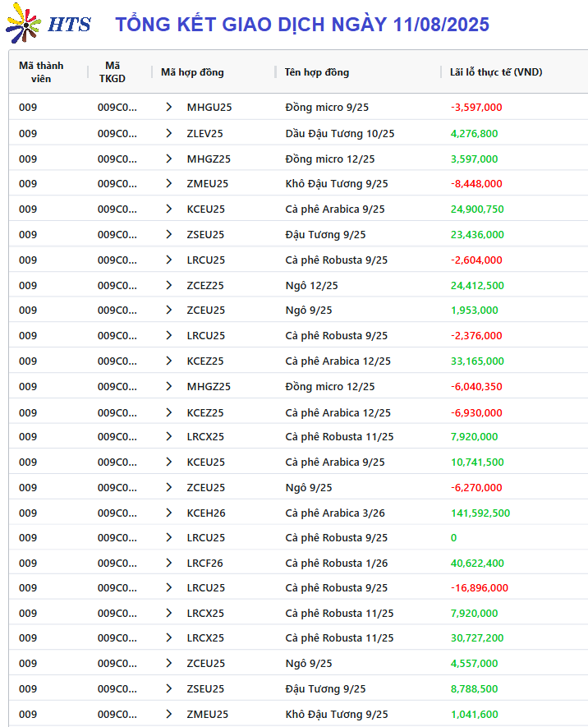588x727 pixels.
Task: Select the Dầu Đậu Tương 10/25 cell
Action: pos(340,134)
